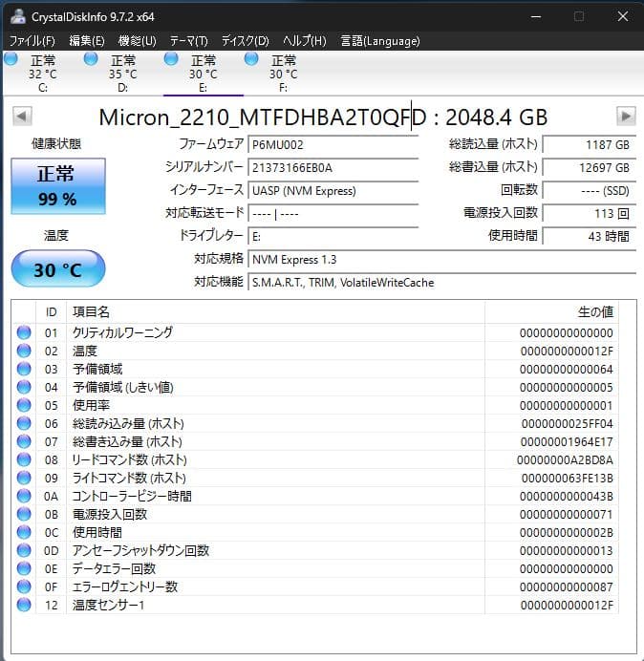Click power-on hours value 43 時間
644x661 pixels.
pos(590,237)
